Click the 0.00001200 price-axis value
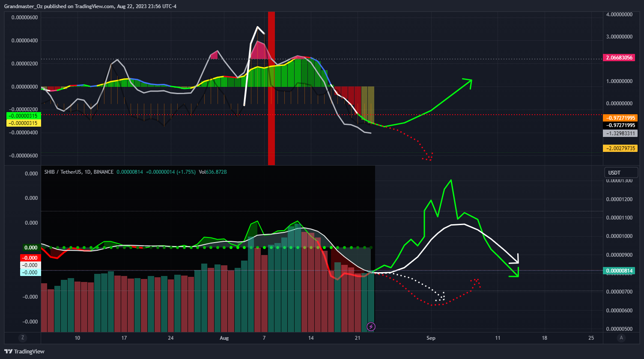 click(x=619, y=199)
